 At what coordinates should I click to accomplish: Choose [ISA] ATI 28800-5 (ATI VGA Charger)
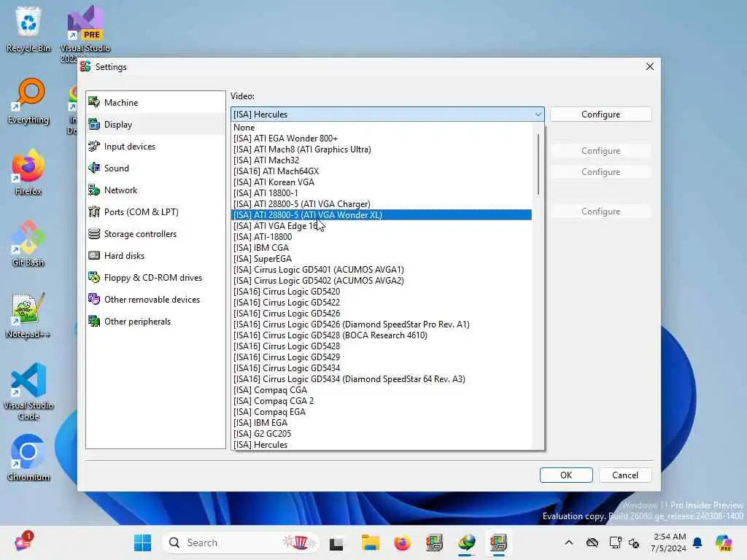[x=382, y=204]
